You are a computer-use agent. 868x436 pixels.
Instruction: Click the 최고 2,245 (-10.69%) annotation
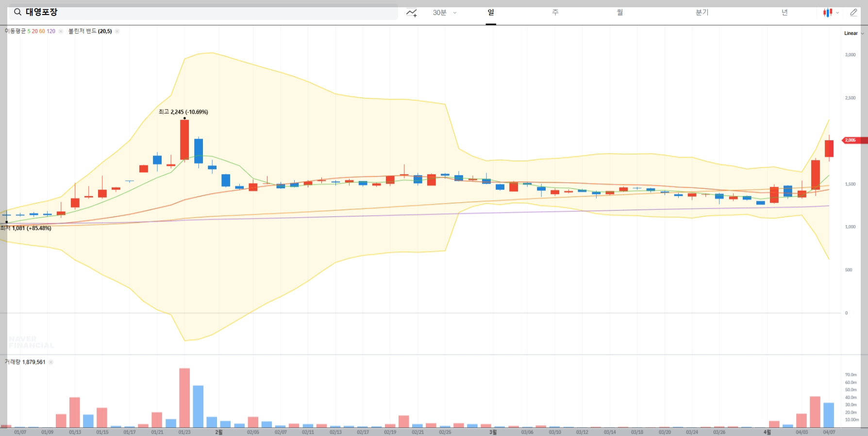tap(184, 112)
